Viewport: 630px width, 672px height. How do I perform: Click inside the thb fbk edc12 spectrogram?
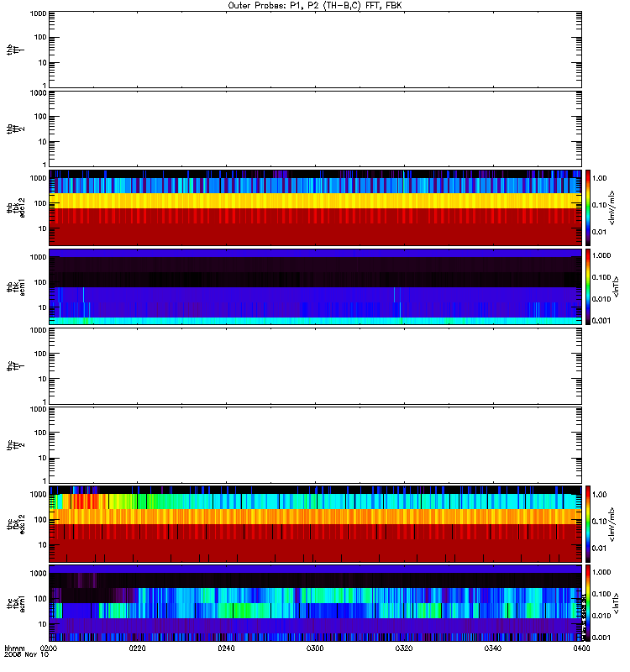coord(315,207)
